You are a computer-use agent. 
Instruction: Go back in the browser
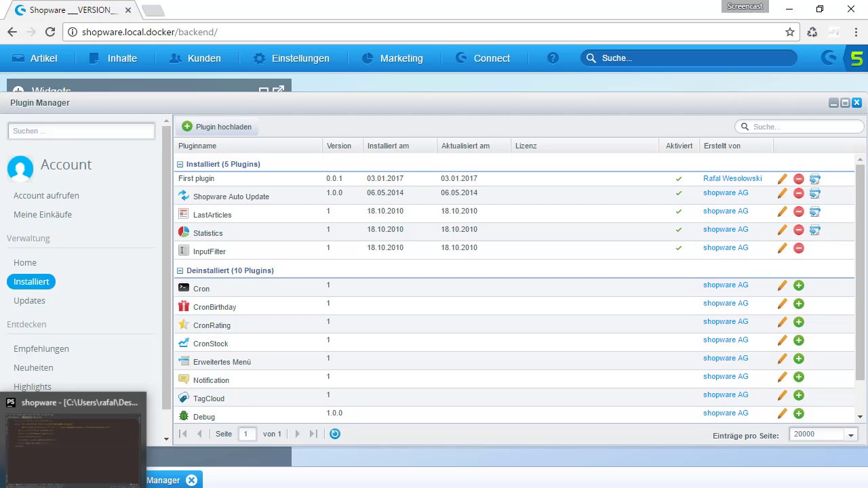[x=12, y=32]
